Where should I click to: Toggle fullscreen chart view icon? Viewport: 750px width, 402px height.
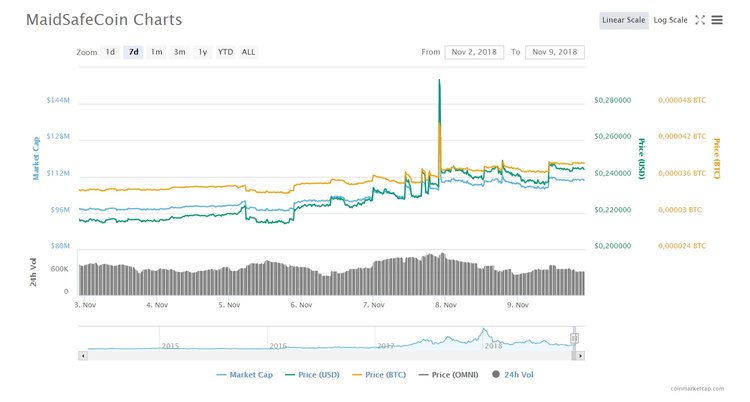pyautogui.click(x=700, y=20)
